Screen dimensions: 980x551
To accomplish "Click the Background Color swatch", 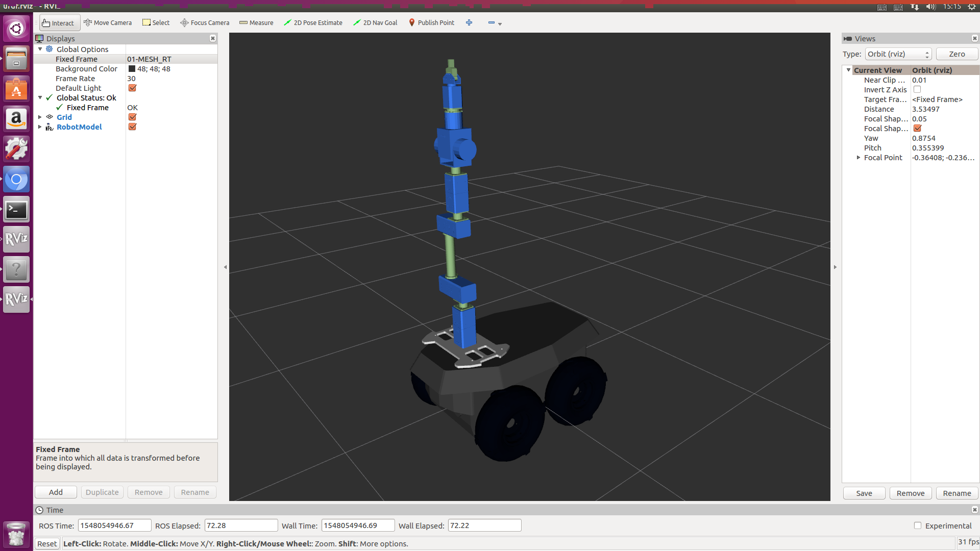I will pyautogui.click(x=132, y=69).
